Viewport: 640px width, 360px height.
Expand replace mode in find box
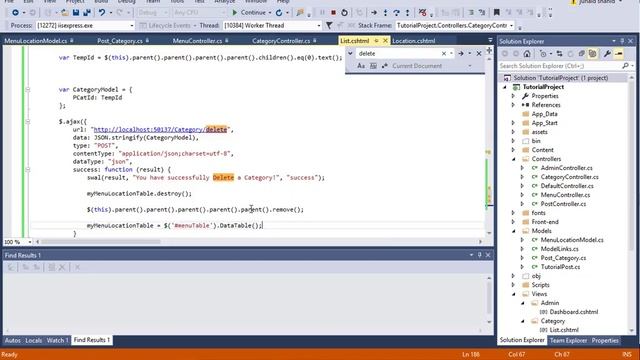point(350,53)
